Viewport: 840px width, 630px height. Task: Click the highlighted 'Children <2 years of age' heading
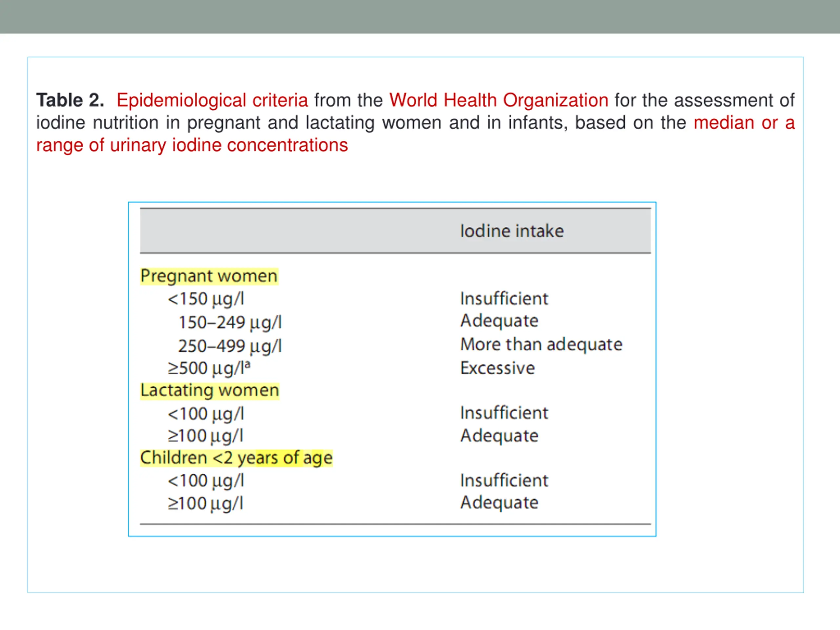click(236, 458)
